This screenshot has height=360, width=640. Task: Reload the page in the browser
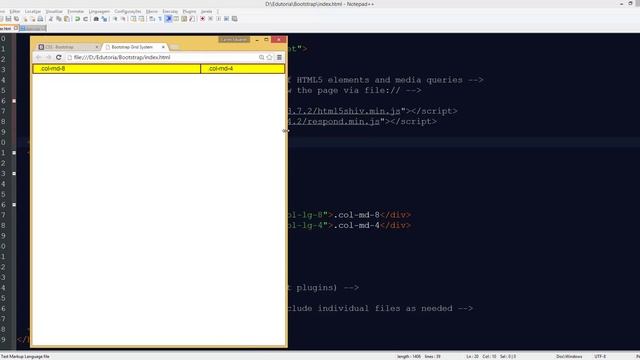[x=58, y=58]
